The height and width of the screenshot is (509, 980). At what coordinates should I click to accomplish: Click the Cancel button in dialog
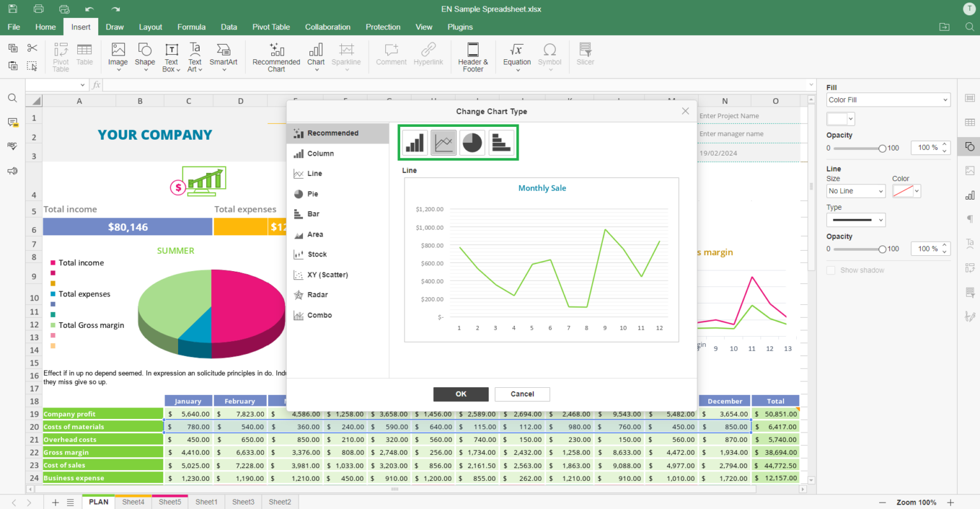(x=522, y=394)
